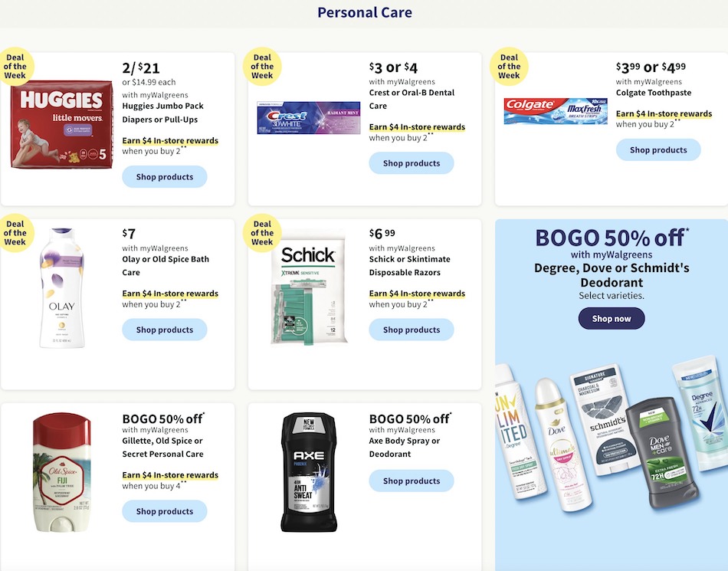Image resolution: width=728 pixels, height=571 pixels.
Task: Click the Huggies little movers product image
Action: click(x=62, y=124)
